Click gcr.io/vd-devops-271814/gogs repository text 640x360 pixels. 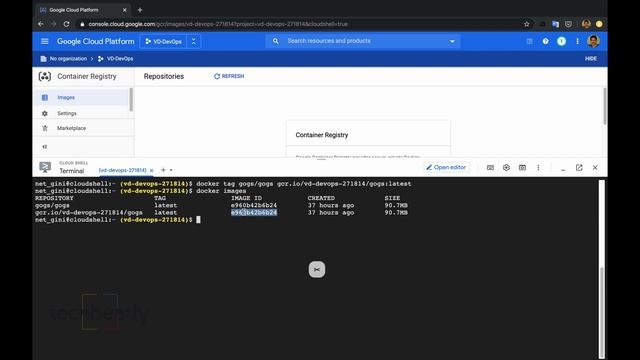point(89,213)
